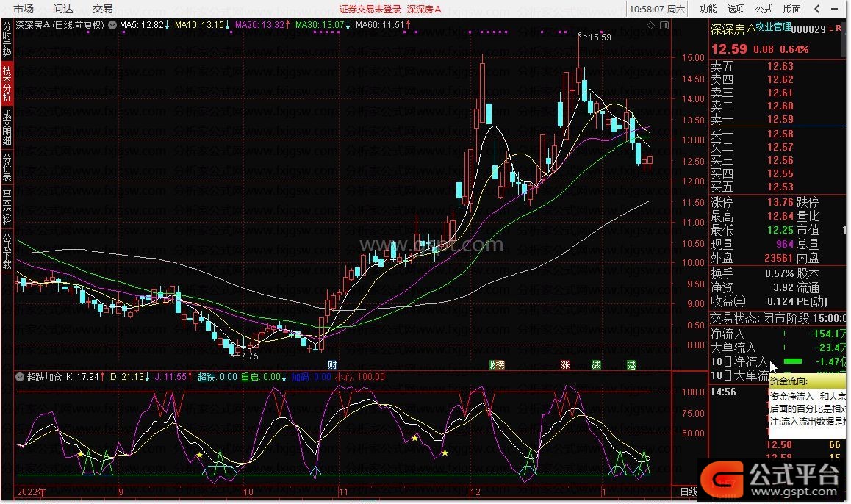Click the 物业管理 sector link
851x504 pixels.
coord(773,26)
